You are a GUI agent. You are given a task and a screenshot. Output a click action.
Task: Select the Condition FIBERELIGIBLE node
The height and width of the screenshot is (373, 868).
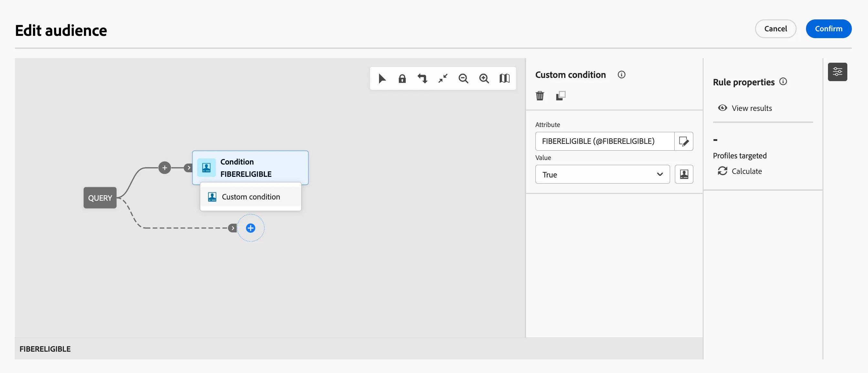250,168
